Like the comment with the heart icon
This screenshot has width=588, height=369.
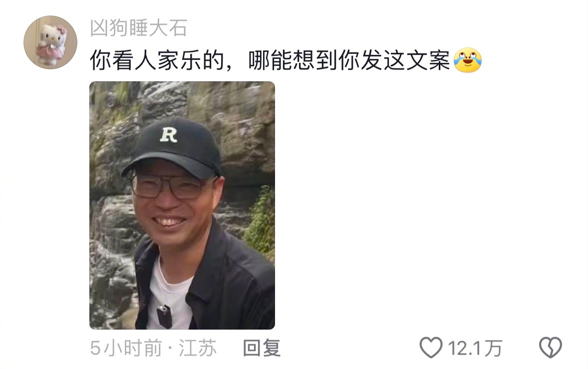431,347
